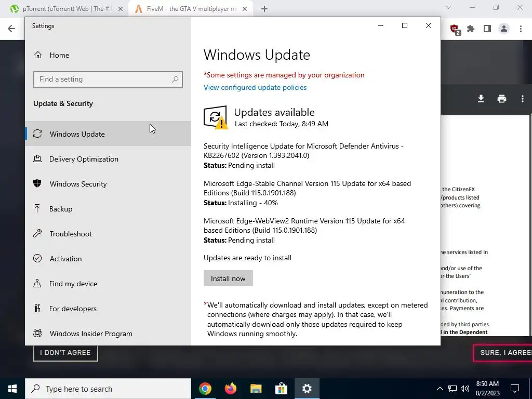Click the Settings gear on the taskbar
Viewport: 532px width, 399px height.
click(x=307, y=389)
